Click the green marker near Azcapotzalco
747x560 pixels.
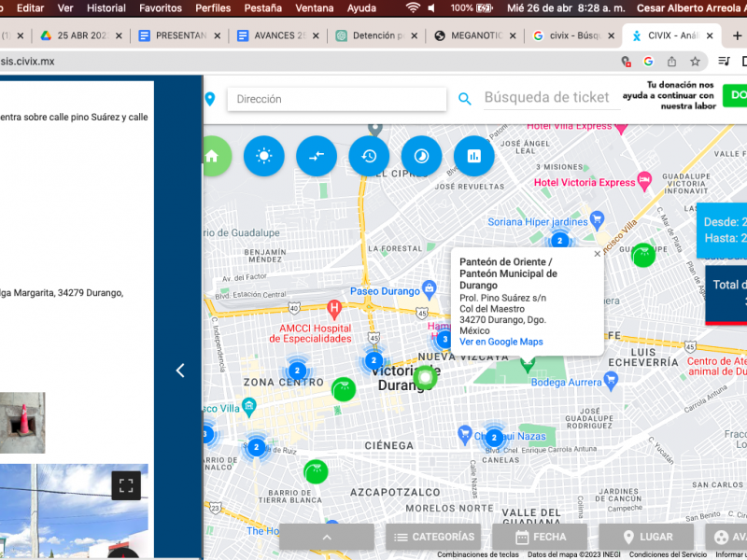click(x=316, y=472)
